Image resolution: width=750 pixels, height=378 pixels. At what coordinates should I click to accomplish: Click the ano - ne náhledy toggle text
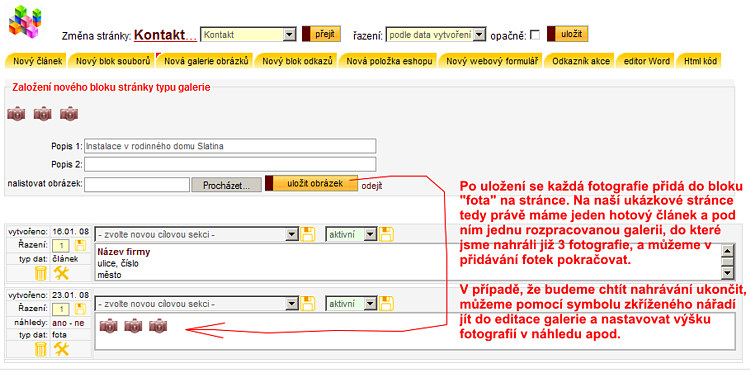pos(68,323)
